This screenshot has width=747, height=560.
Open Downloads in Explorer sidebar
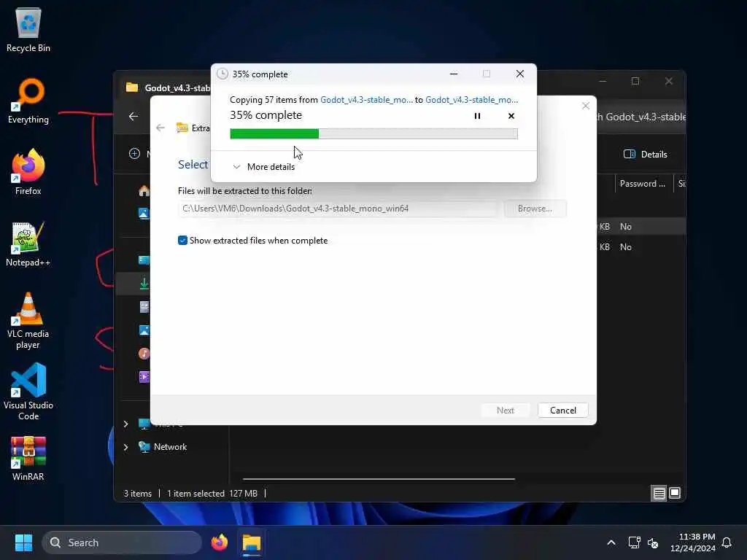tap(144, 284)
